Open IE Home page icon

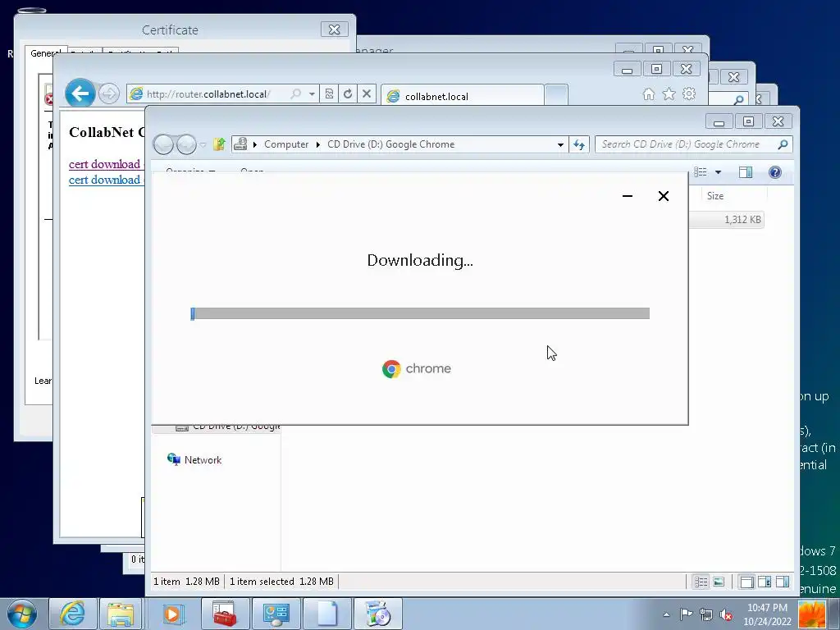point(649,94)
